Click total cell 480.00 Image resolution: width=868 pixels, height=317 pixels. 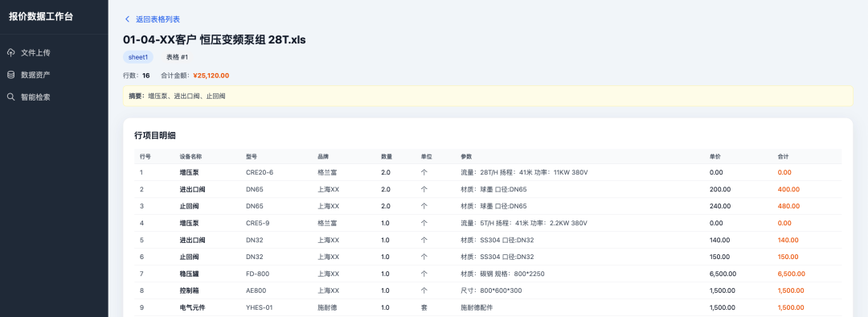(788, 206)
